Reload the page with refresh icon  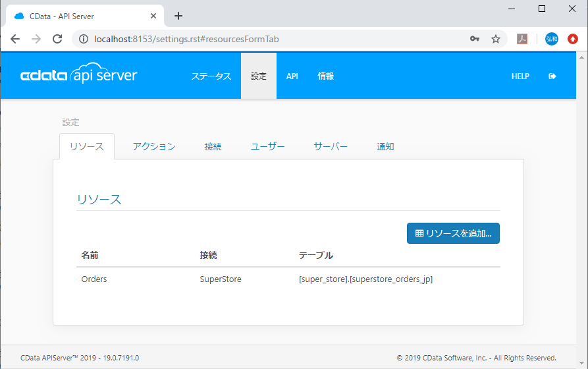pos(57,39)
